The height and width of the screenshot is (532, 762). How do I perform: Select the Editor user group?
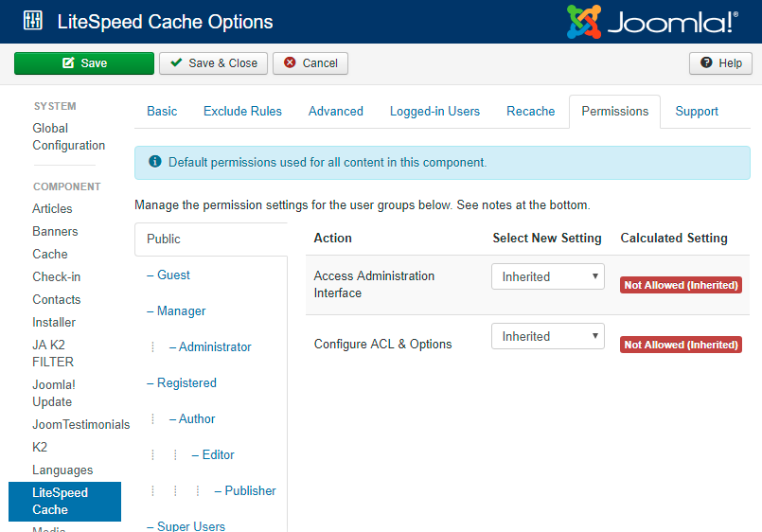213,454
